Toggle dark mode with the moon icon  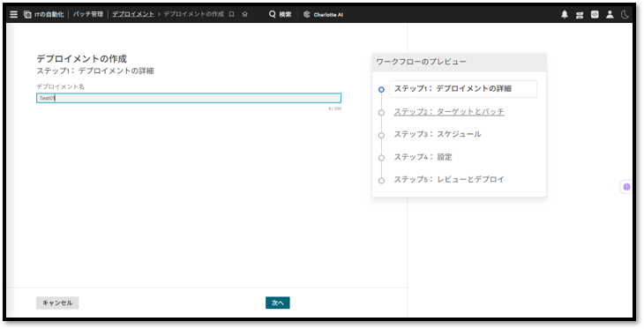(x=625, y=14)
